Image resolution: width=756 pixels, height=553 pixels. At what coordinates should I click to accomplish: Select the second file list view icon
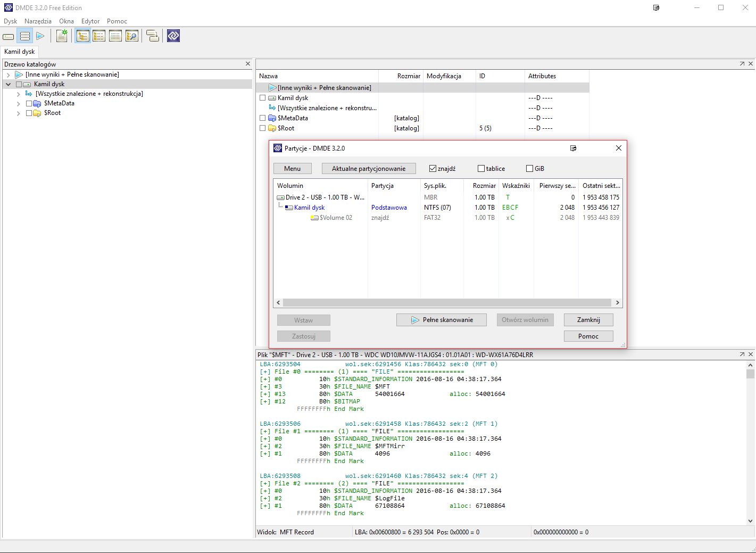click(99, 36)
